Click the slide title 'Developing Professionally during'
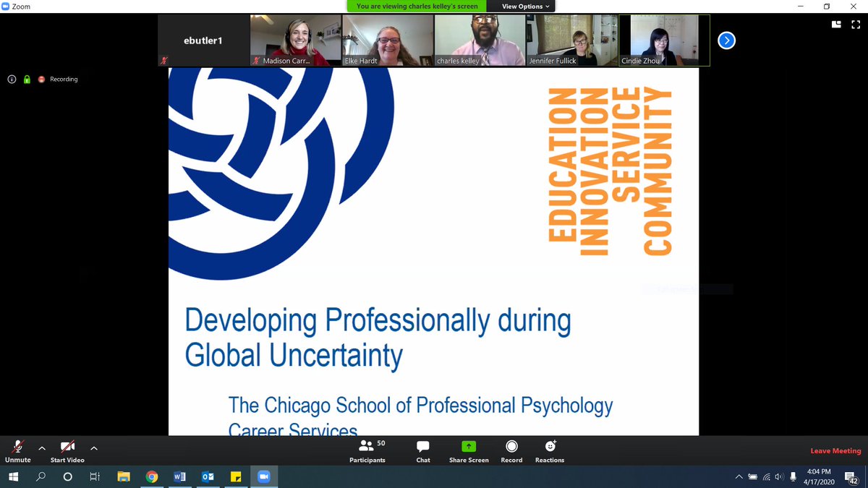 click(378, 321)
